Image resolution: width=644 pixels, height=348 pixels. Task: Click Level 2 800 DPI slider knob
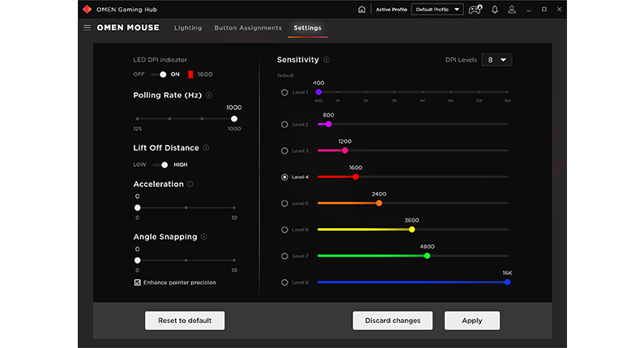click(x=328, y=124)
